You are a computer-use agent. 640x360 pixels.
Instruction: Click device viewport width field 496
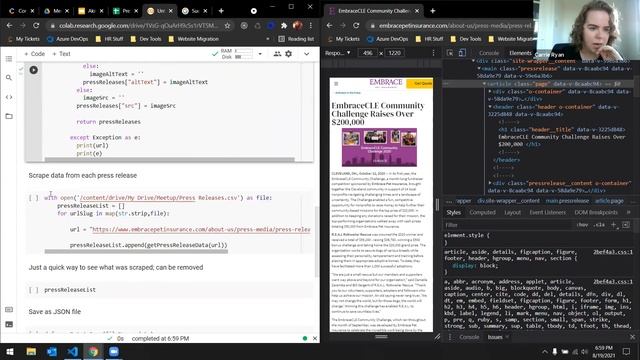367,53
